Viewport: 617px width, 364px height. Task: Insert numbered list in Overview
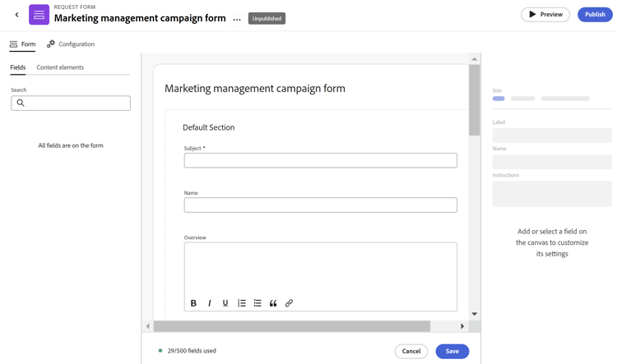pos(242,303)
